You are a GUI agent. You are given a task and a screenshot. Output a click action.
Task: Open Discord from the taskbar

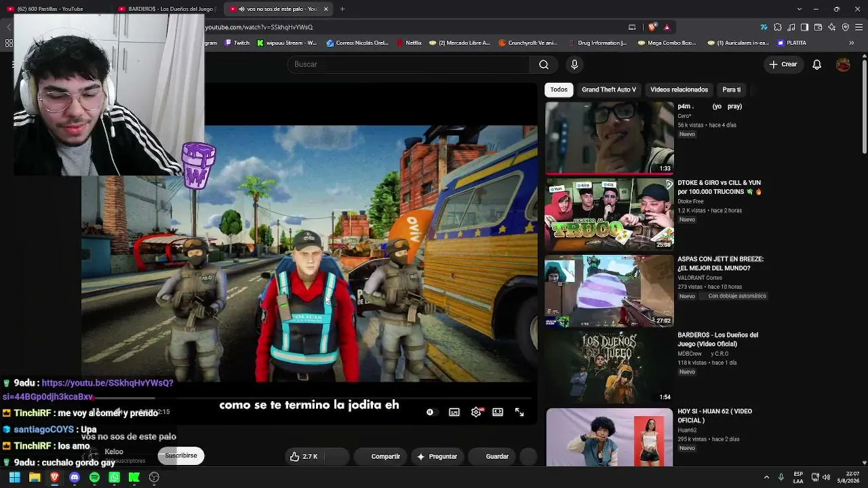click(x=75, y=477)
